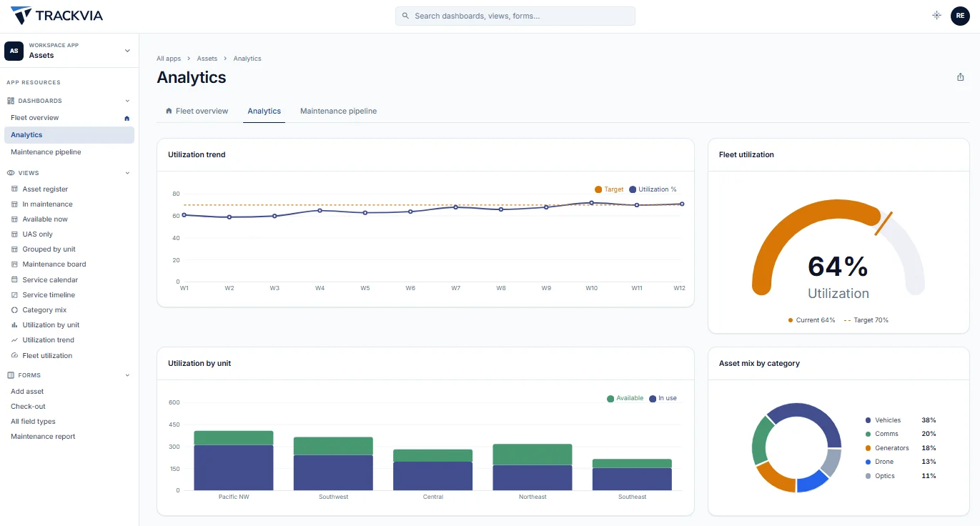This screenshot has width=980, height=526.
Task: Click the green Comms donut segment
Action: click(x=761, y=440)
